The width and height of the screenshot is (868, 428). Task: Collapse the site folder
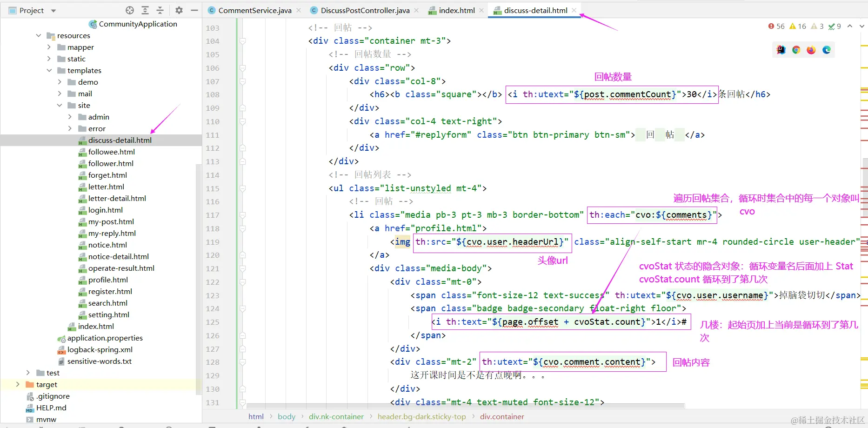coord(60,105)
